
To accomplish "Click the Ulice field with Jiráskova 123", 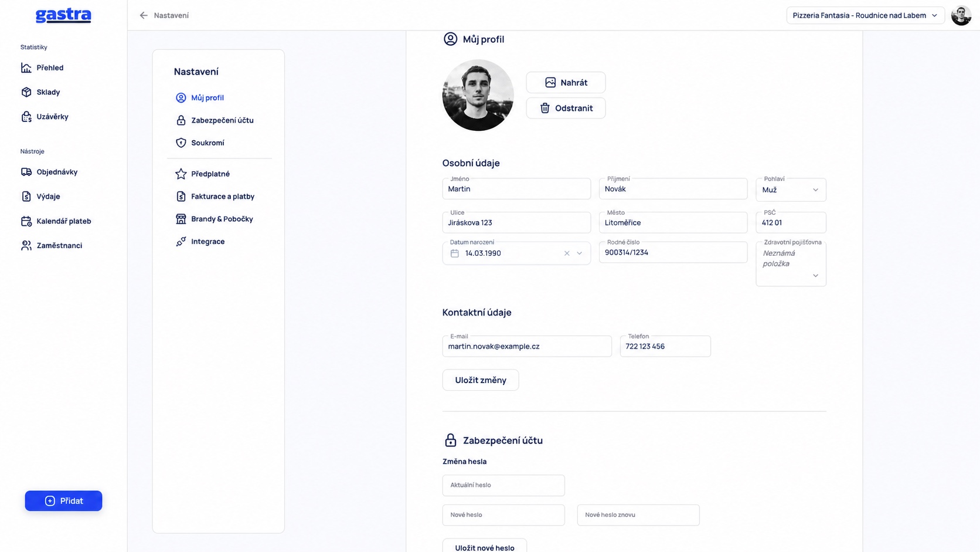I will tap(516, 222).
